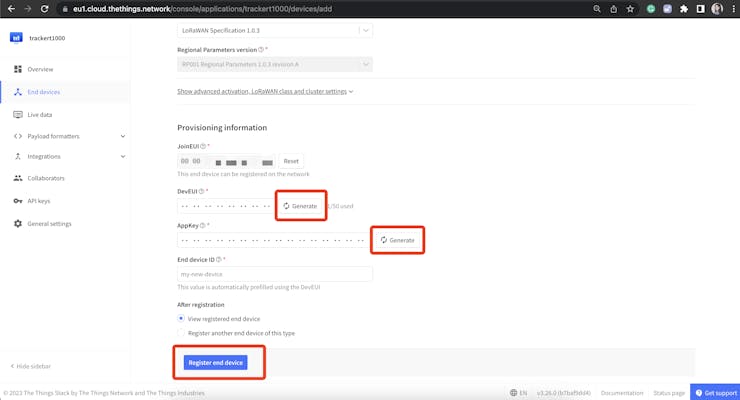Viewport: 740px width, 400px height.
Task: Open Documentation link in footer
Action: click(x=622, y=393)
